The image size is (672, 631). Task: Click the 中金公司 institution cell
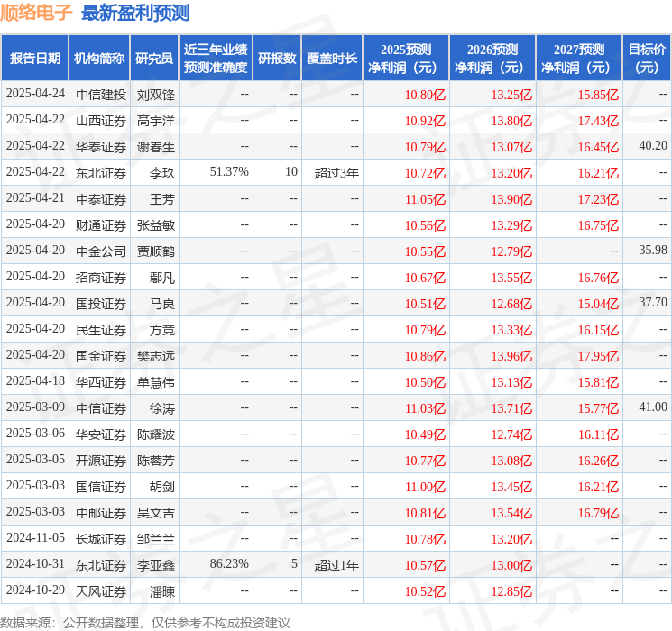tap(101, 251)
